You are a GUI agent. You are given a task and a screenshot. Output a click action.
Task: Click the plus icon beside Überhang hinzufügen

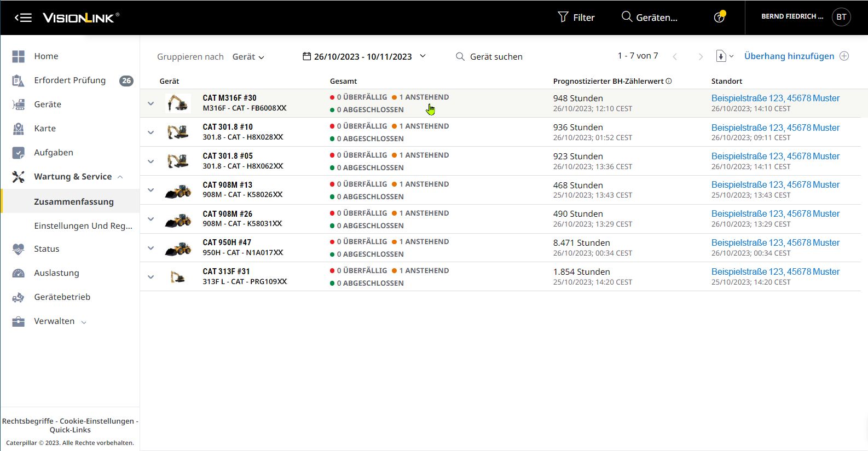[844, 56]
